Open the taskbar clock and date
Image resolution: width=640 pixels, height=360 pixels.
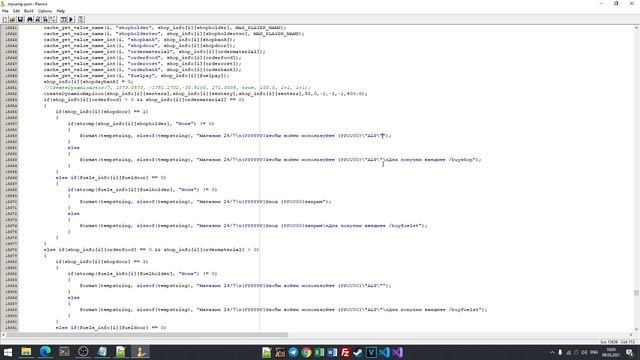click(611, 352)
